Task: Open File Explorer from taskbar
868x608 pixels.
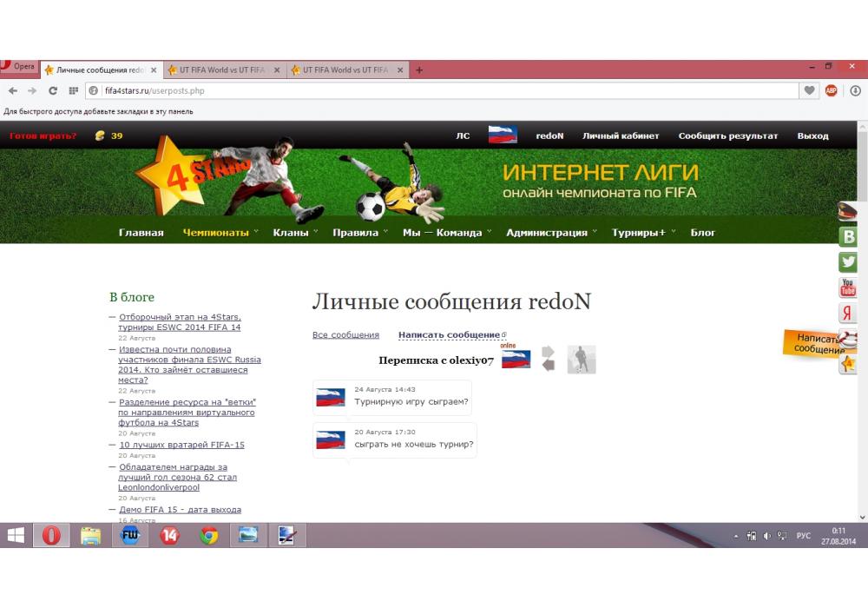Action: [91, 535]
